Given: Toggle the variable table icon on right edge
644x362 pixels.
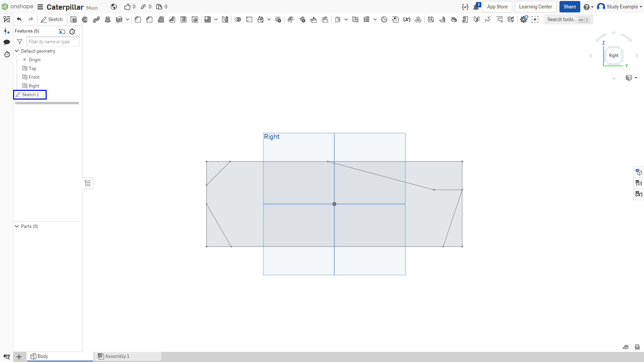Looking at the screenshot, I should [639, 194].
